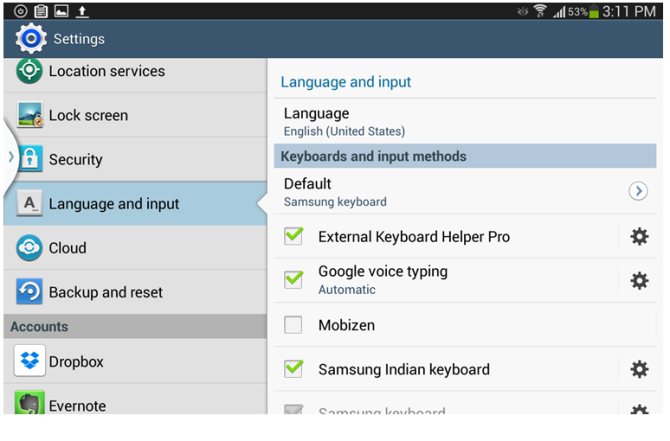The height and width of the screenshot is (441, 670).
Task: Tap Samsung Indian keyboard label
Action: click(x=404, y=370)
